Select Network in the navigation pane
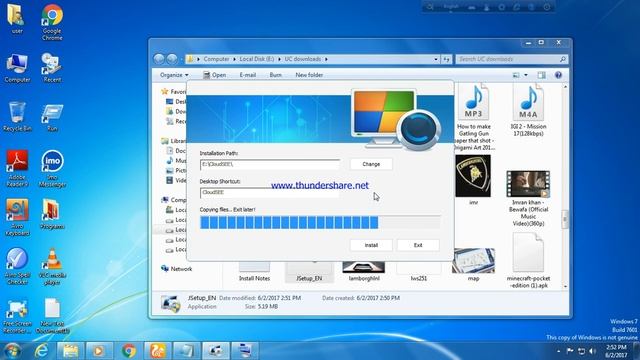Viewport: 640px width, 360px height. click(x=177, y=269)
